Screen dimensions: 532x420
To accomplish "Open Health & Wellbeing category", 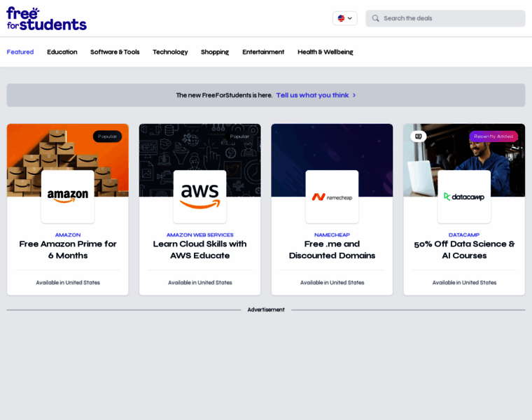I will [x=325, y=52].
